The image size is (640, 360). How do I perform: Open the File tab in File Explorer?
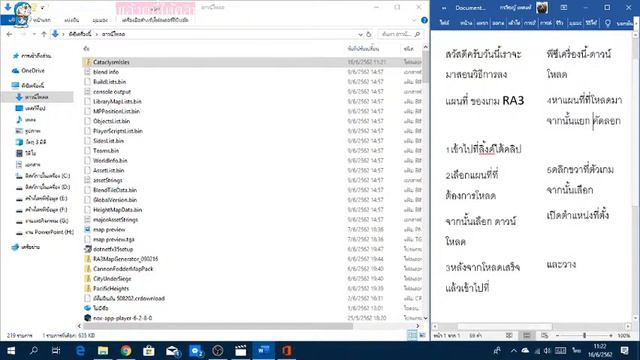(11, 20)
